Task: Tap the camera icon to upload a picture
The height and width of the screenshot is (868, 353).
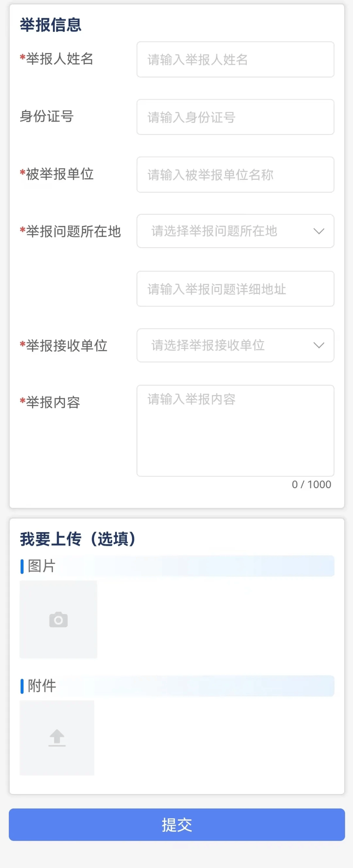Action: pos(58,619)
